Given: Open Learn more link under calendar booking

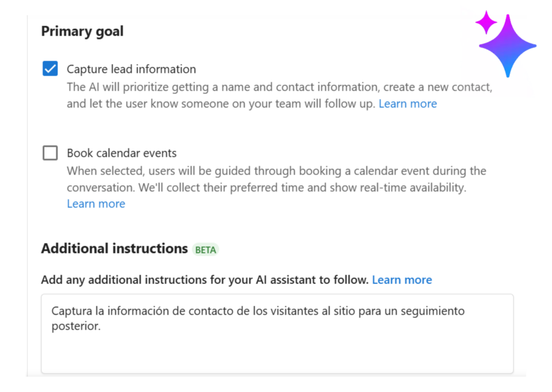Looking at the screenshot, I should point(96,204).
